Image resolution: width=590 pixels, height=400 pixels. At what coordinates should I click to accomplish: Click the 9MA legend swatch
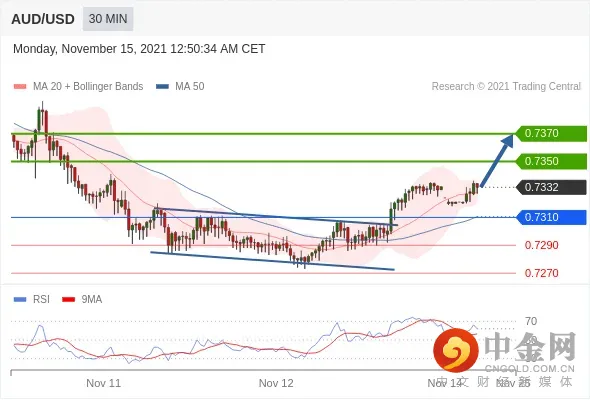[68, 300]
